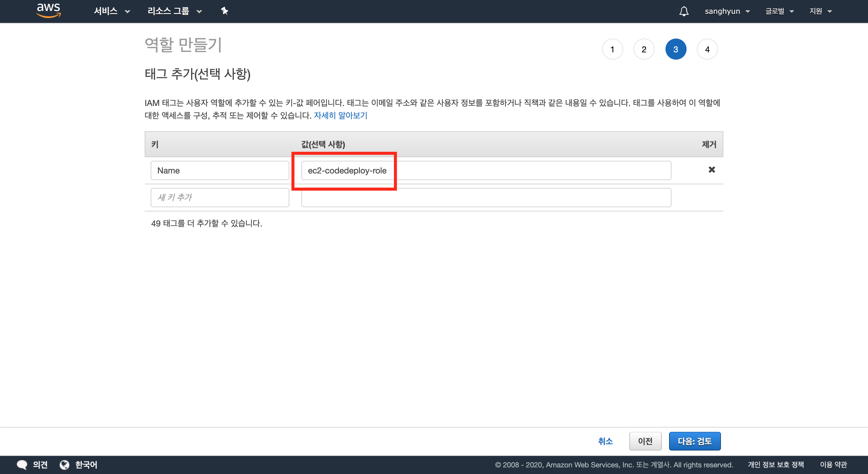Click the ec2-codedeploy-role value field
Viewport: 868px width, 474px height.
pyautogui.click(x=486, y=171)
